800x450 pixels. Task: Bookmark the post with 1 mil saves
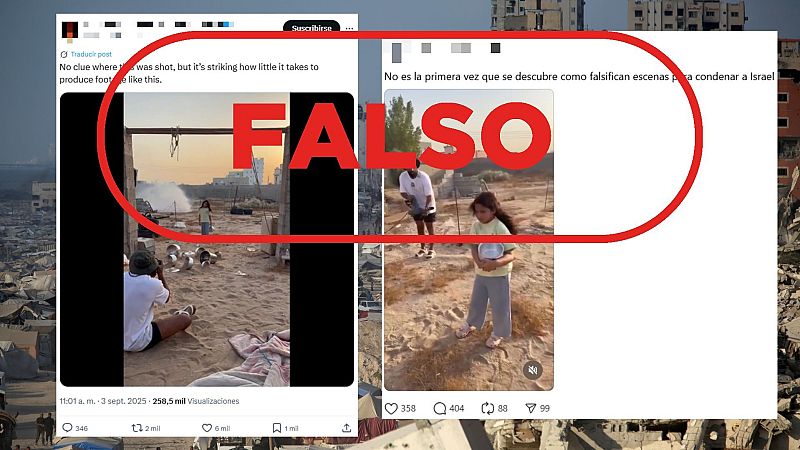tap(277, 428)
